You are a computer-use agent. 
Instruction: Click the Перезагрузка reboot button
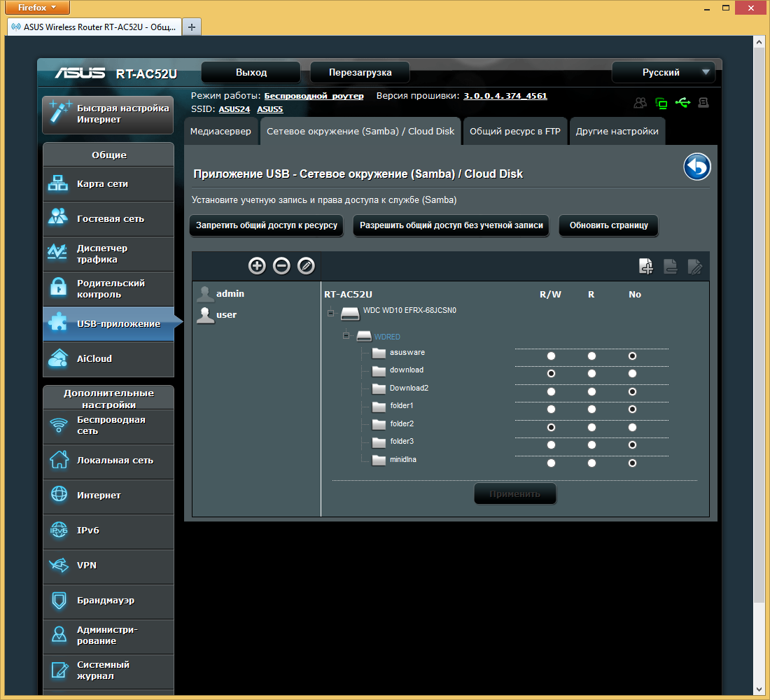pos(360,73)
